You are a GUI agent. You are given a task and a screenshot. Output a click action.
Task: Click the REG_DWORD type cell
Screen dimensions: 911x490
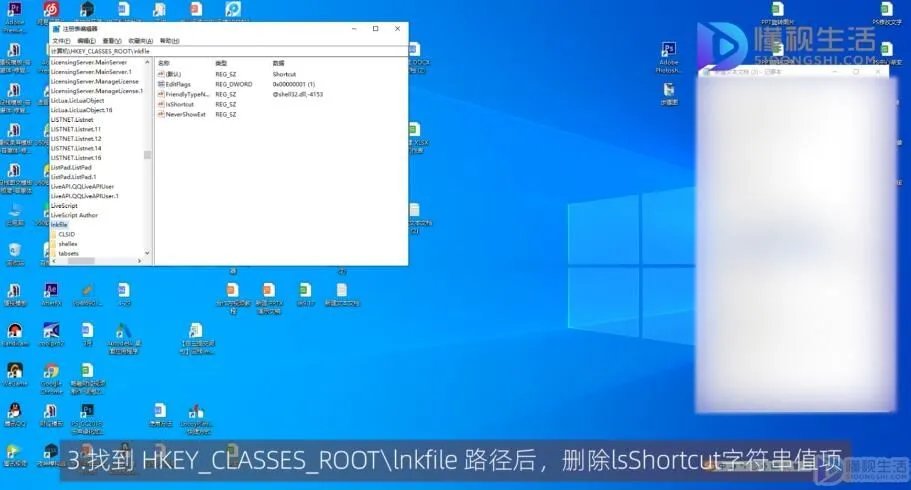(x=234, y=84)
